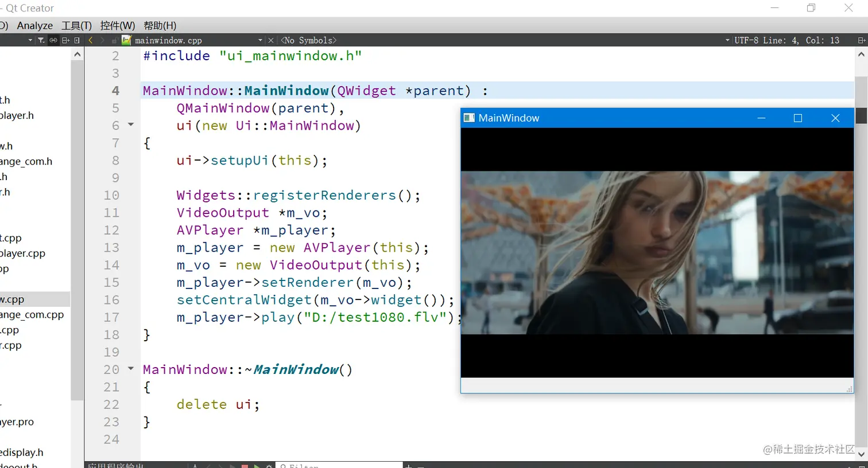This screenshot has width=868, height=468.
Task: Open the filter tree icon in sidebar toolbar
Action: click(41, 40)
